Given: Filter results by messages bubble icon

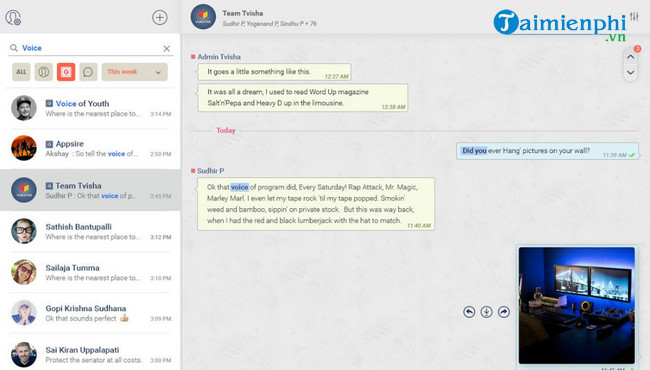Looking at the screenshot, I should tap(88, 72).
